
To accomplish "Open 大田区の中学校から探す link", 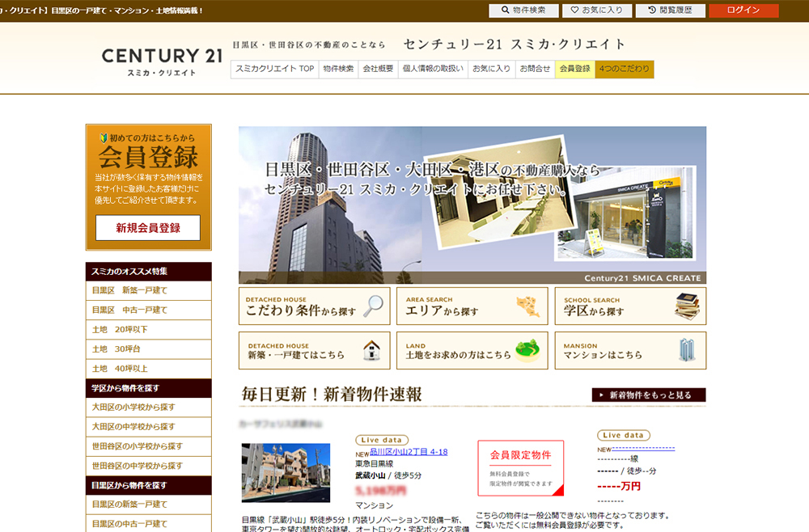I will [149, 427].
